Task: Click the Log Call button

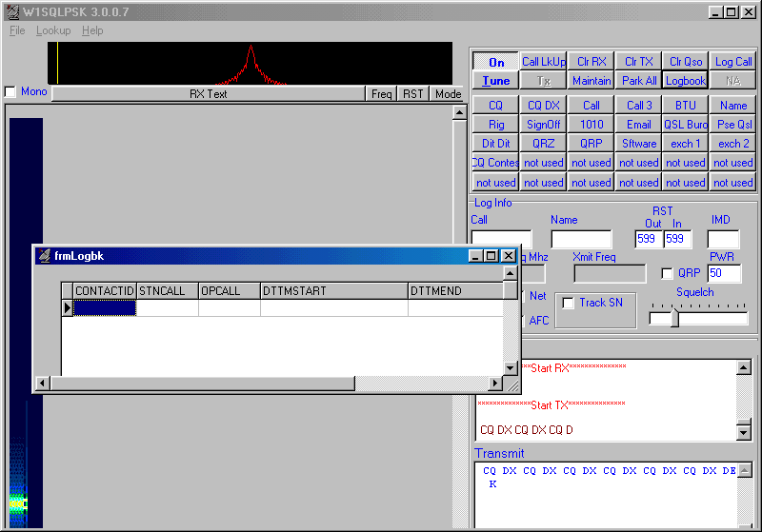Action: pos(732,62)
